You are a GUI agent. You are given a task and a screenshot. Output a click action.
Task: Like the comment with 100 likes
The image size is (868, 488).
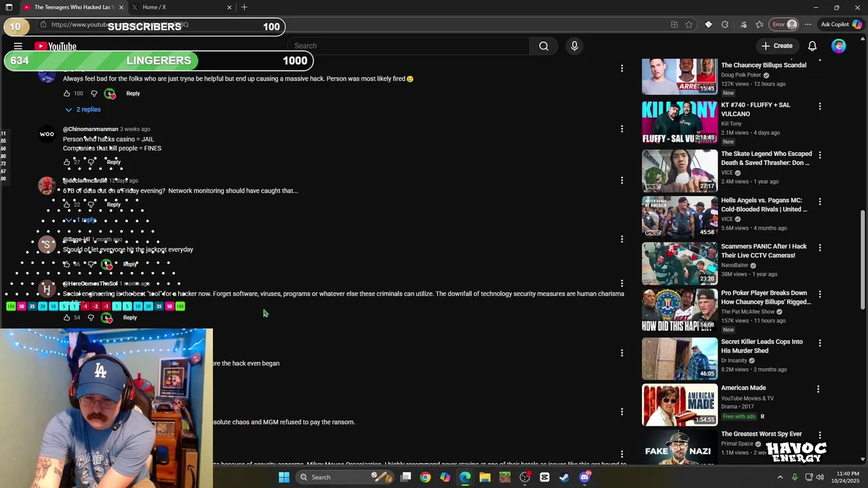point(66,94)
